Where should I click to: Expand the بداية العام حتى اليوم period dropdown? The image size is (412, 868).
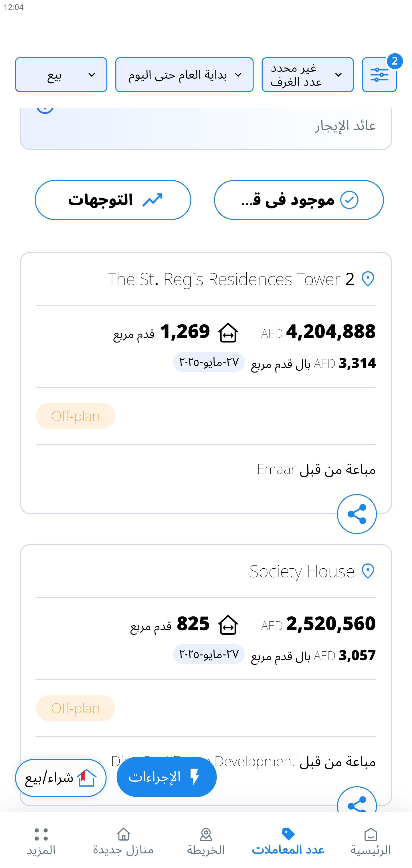click(x=184, y=74)
